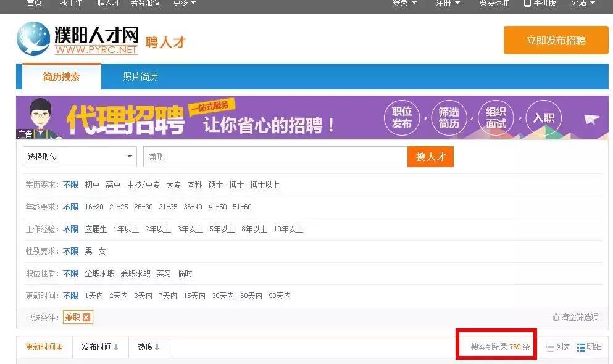The height and width of the screenshot is (364, 613).
Task: Sort results by 热度
Action: 148,347
